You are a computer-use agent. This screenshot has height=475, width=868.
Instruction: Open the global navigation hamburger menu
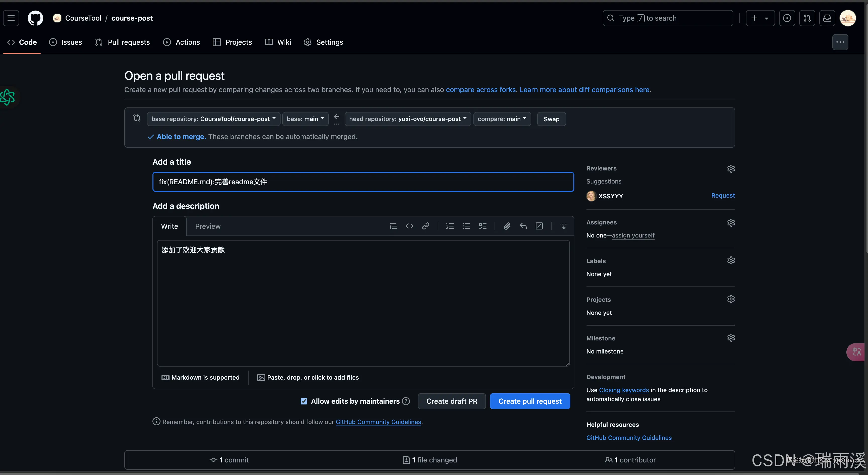click(11, 18)
